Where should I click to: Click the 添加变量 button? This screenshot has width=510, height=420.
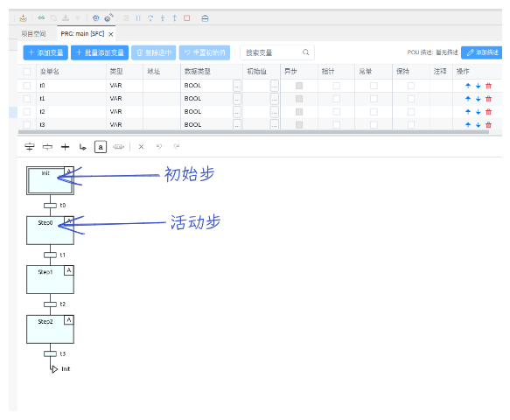45,52
